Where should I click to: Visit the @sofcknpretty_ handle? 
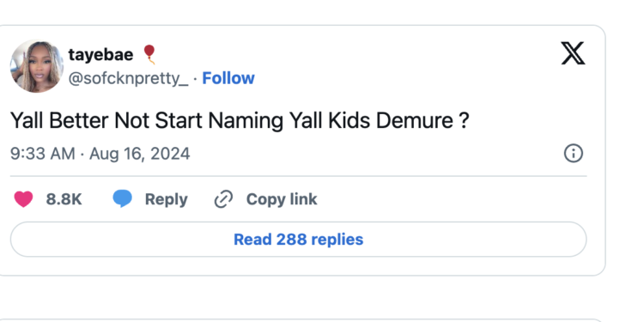click(x=128, y=78)
